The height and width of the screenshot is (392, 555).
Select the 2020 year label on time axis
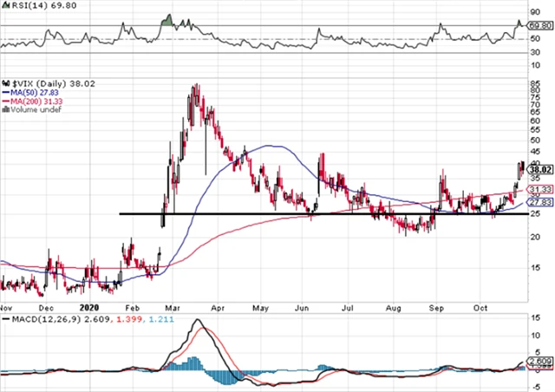[x=90, y=306]
